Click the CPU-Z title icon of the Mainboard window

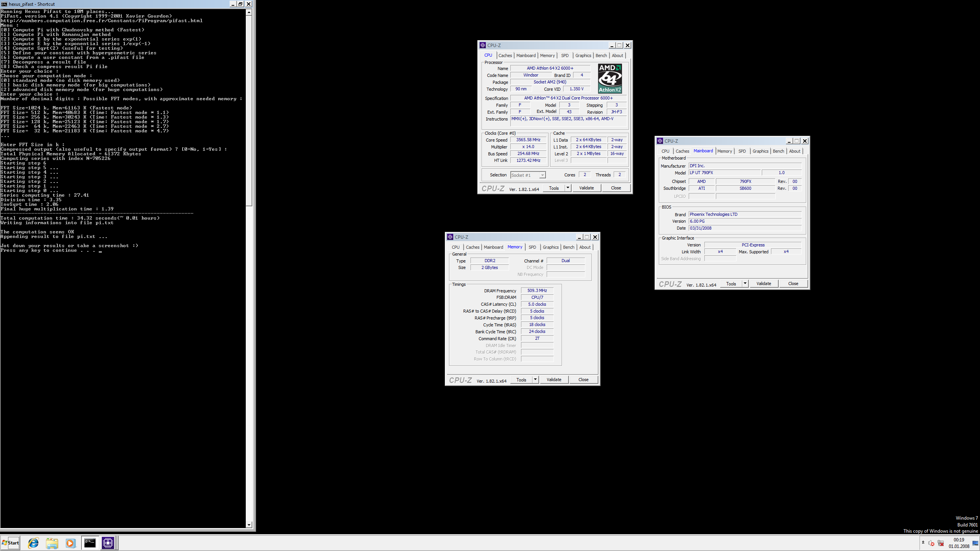click(660, 141)
